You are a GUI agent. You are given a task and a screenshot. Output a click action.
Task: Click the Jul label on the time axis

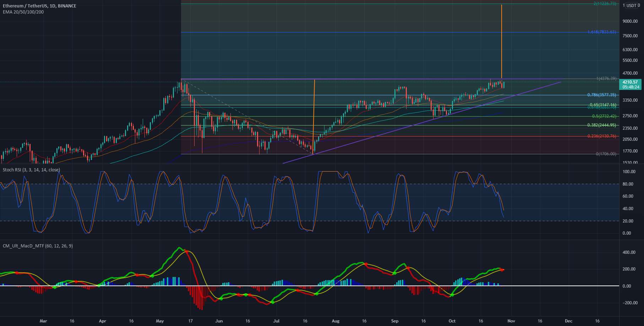coord(276,321)
